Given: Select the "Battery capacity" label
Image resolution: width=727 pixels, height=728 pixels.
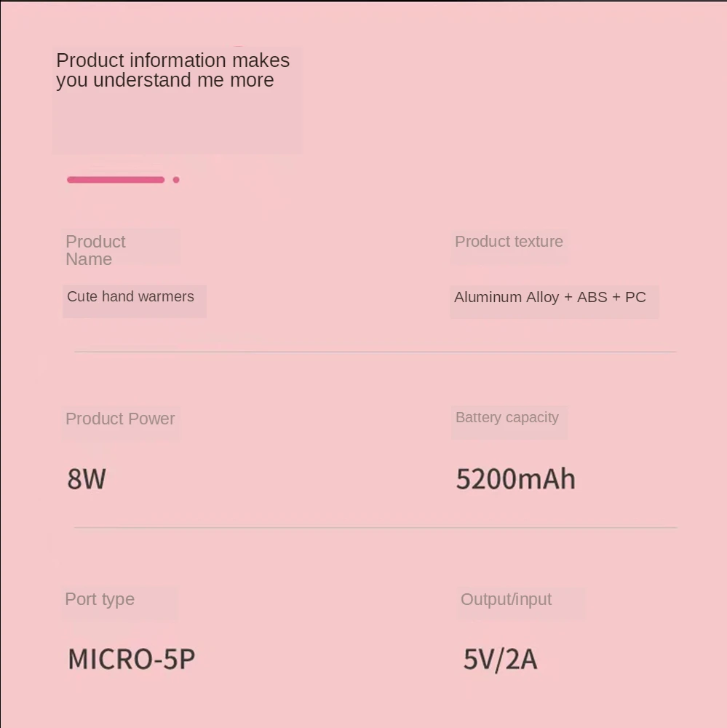Looking at the screenshot, I should tap(507, 418).
